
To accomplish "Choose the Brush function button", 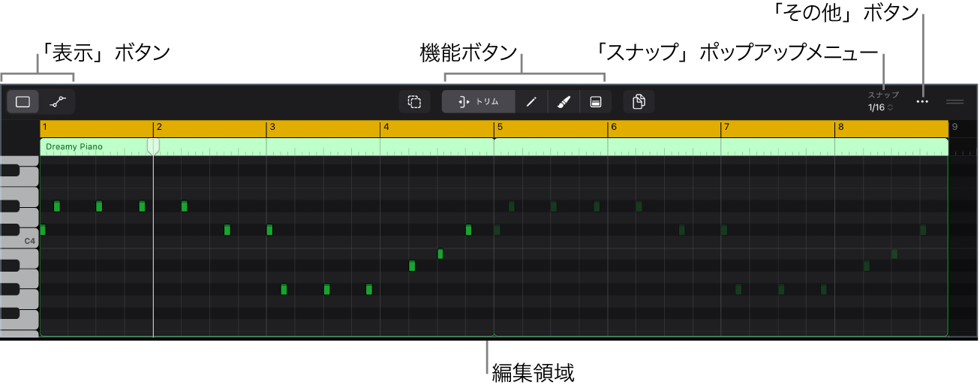I will tap(564, 102).
